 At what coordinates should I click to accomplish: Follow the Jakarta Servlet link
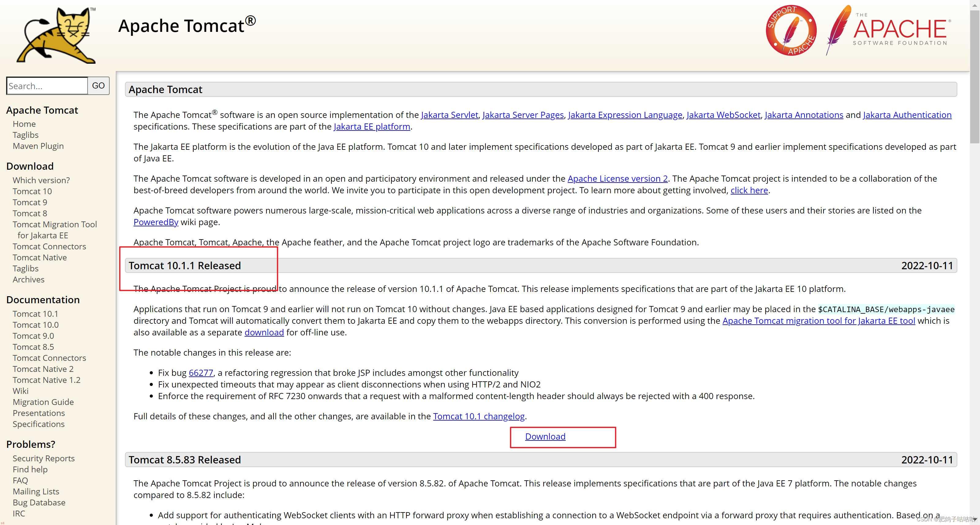coord(449,115)
